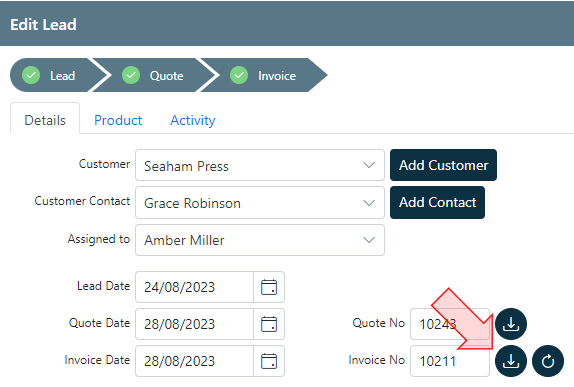Click the Lead Date label
The image size is (574, 387).
pyautogui.click(x=104, y=286)
